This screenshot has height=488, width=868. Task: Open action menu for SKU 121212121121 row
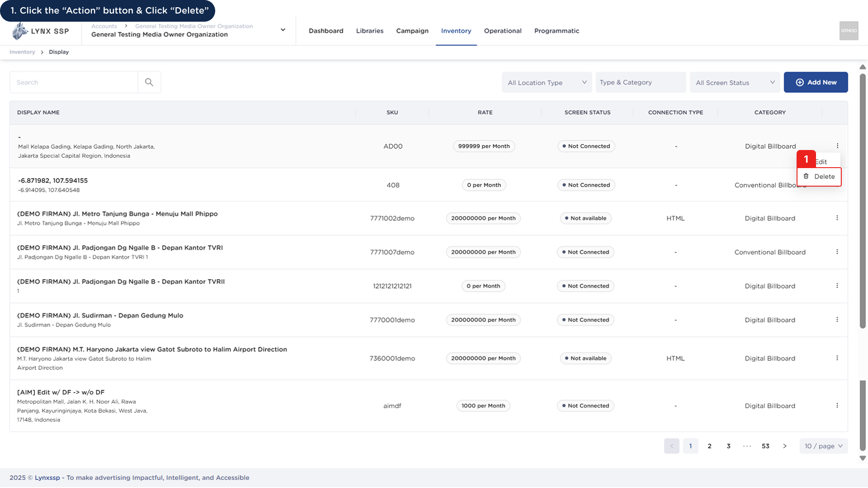coord(837,286)
